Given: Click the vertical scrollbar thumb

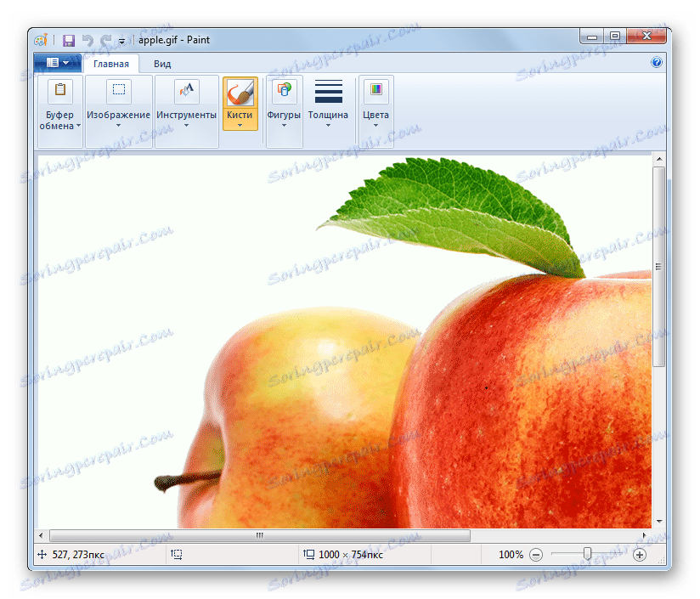Looking at the screenshot, I should point(659,267).
